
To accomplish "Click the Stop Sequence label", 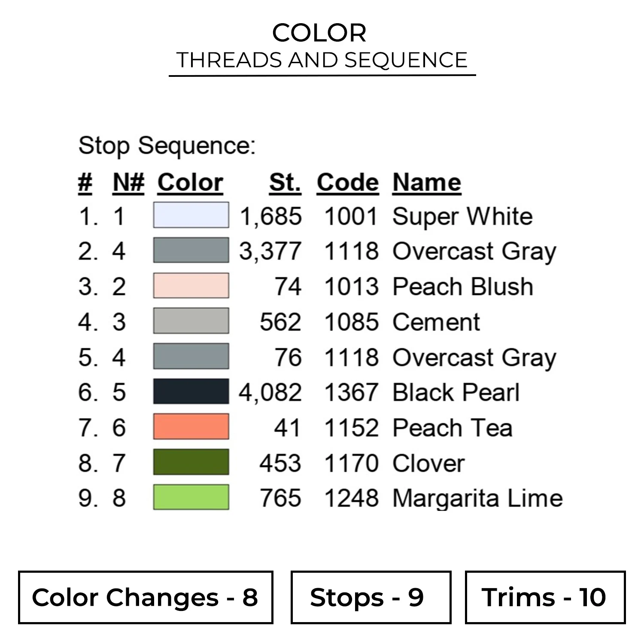I will [167, 146].
